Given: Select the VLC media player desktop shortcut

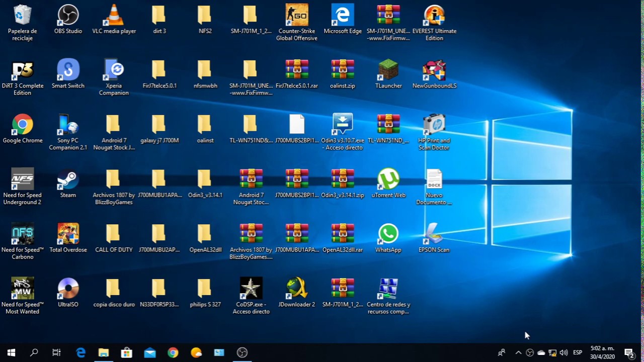Looking at the screenshot, I should (114, 20).
